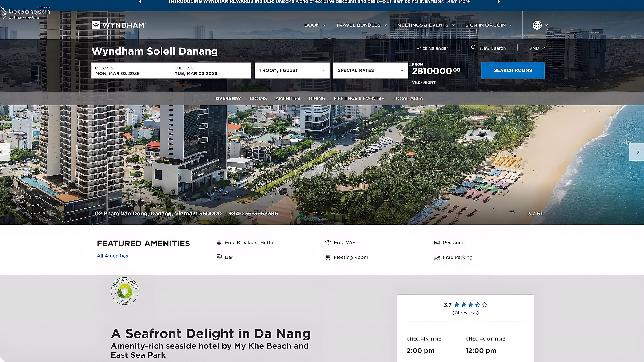Expand MEETINGS & EVENTS in top navigation
644x362 pixels.
pos(426,25)
